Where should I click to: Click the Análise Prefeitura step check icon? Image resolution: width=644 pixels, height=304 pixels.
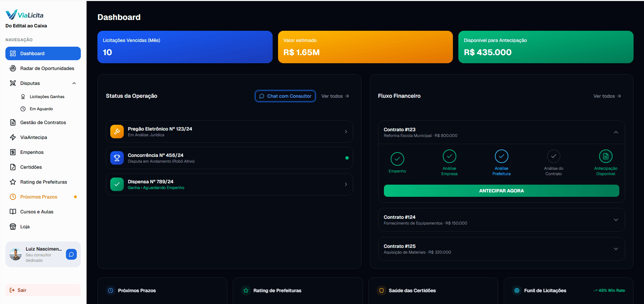[502, 156]
